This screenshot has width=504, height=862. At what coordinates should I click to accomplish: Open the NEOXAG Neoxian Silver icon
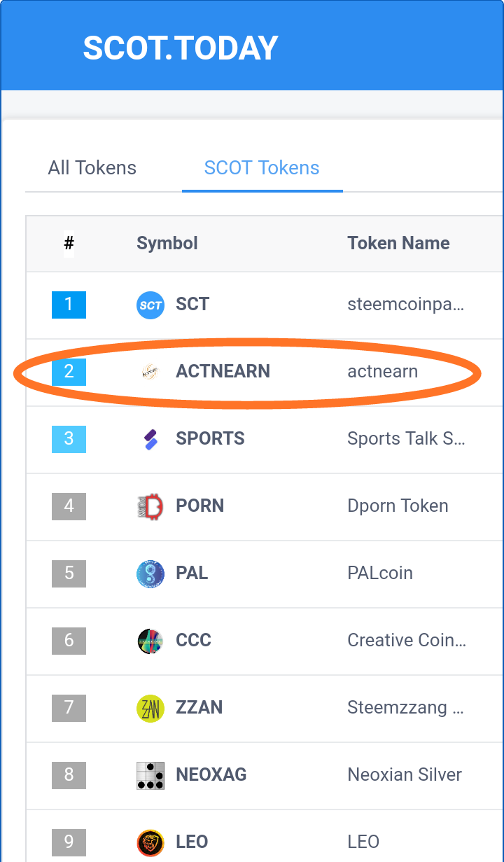click(x=150, y=774)
